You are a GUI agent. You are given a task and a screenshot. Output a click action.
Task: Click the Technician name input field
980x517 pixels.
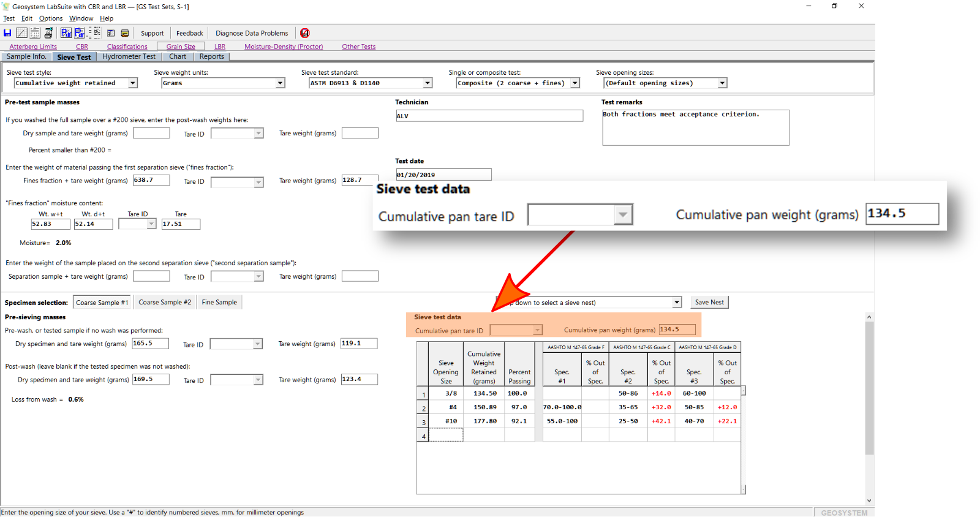pyautogui.click(x=489, y=116)
